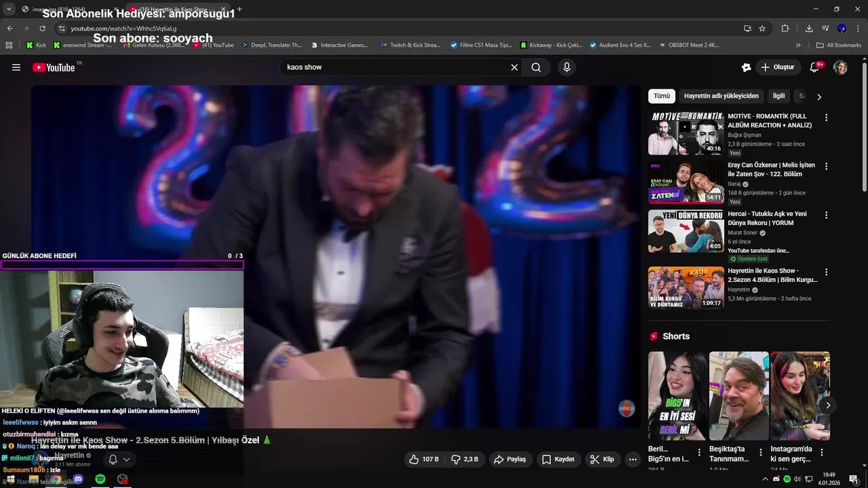Open the Interactive Games bookmark
The width and height of the screenshot is (868, 488).
pos(339,45)
